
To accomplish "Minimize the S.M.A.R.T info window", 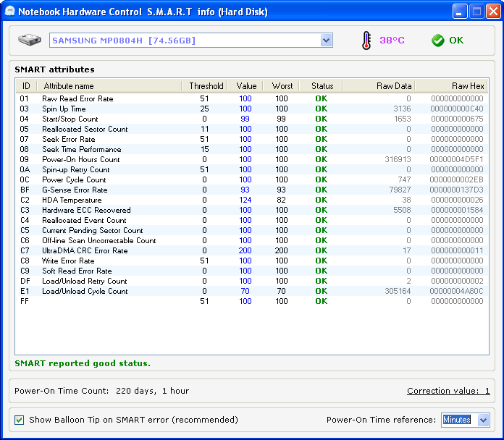I will [460, 12].
